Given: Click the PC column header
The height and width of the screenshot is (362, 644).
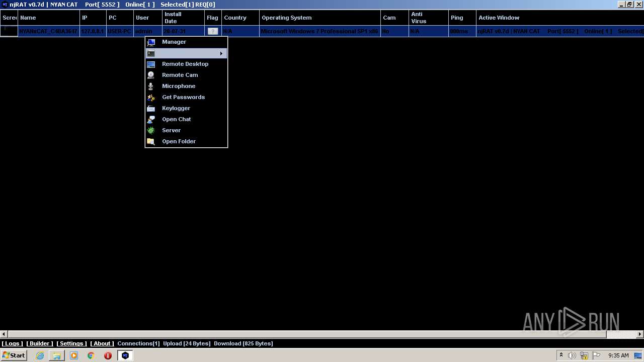Looking at the screenshot, I should 120,18.
